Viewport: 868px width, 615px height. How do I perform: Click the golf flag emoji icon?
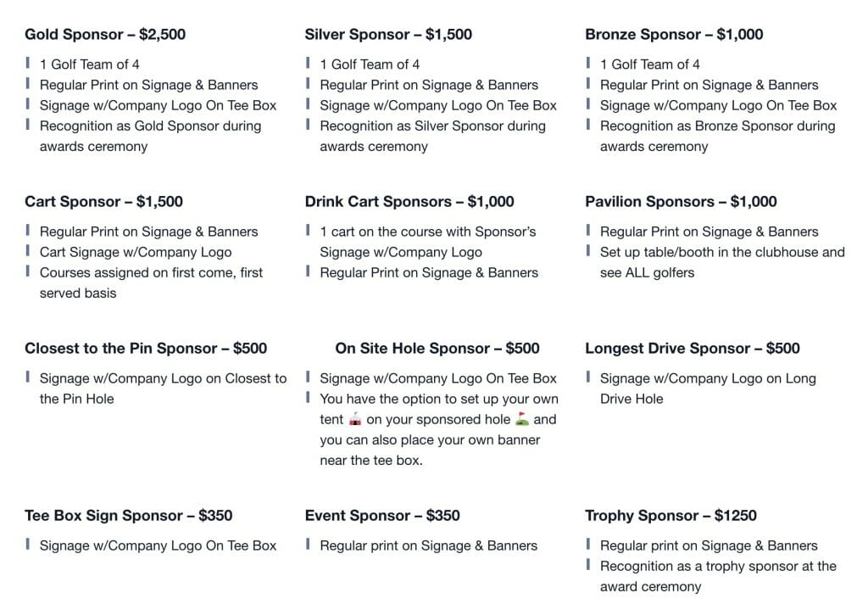[x=522, y=419]
